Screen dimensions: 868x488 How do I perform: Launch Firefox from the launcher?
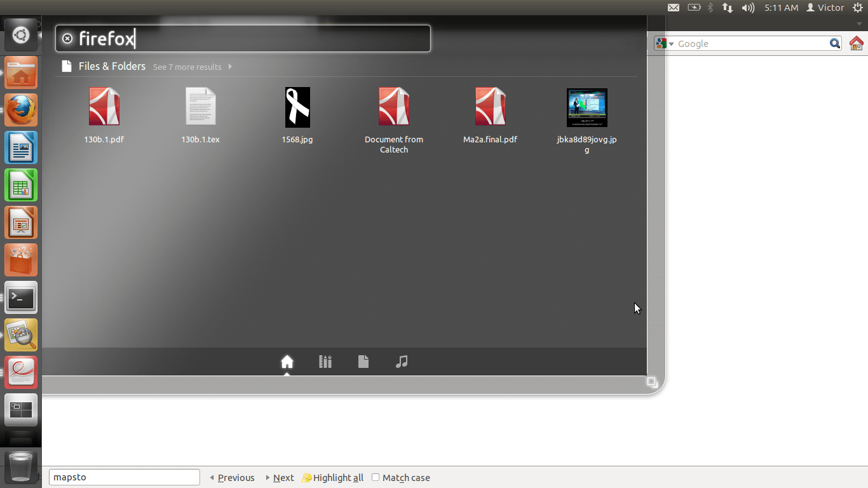tap(21, 111)
